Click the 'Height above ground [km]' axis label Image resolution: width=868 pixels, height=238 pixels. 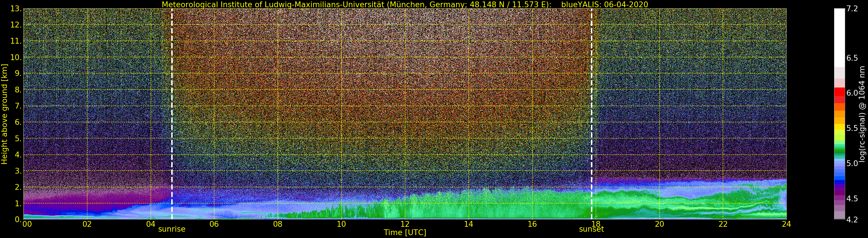point(4,114)
